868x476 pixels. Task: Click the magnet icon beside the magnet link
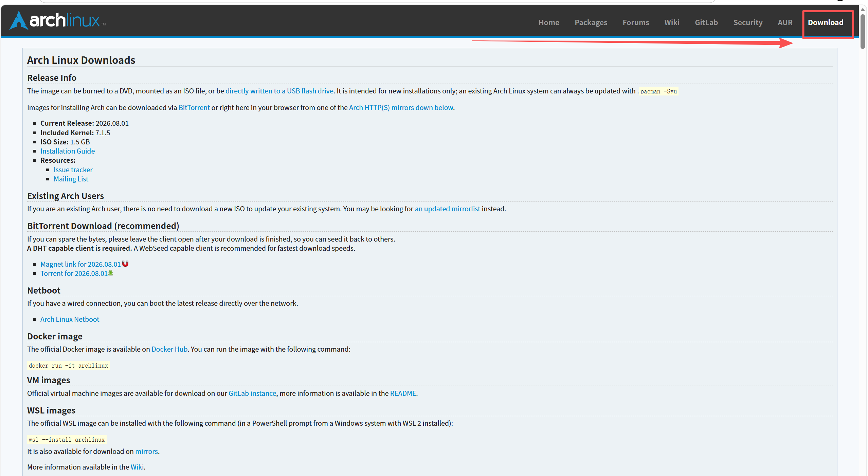(x=125, y=264)
